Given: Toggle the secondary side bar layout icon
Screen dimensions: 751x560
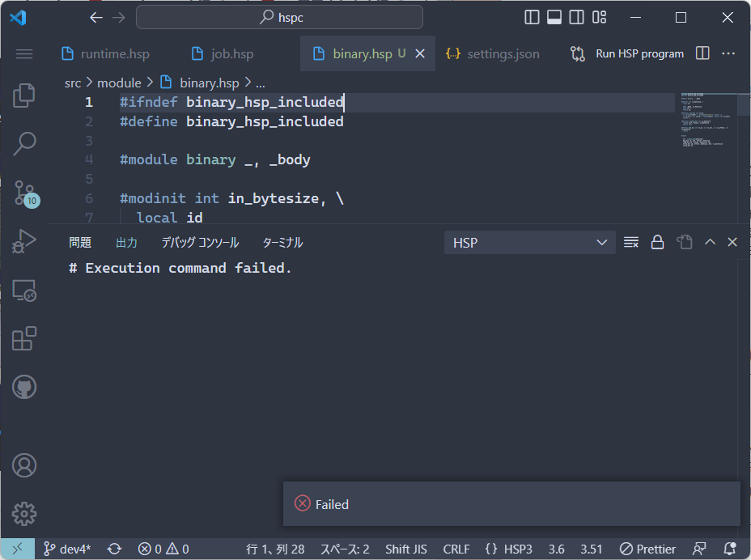Looking at the screenshot, I should click(x=577, y=17).
